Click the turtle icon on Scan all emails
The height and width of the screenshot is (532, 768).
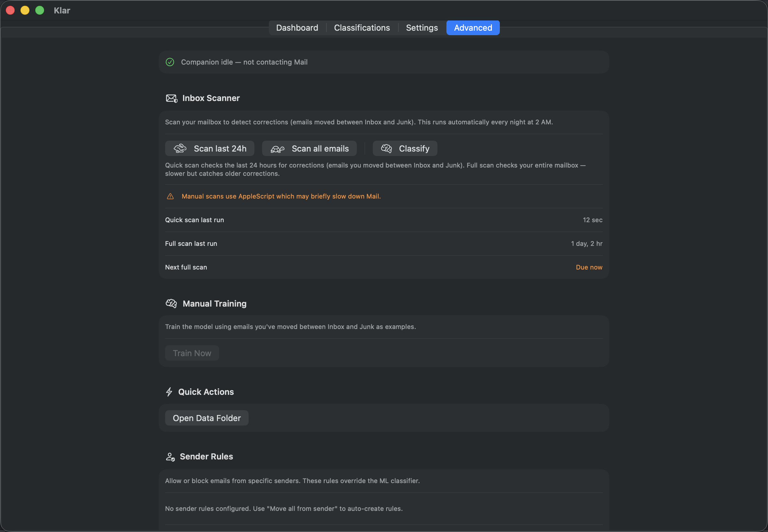[x=277, y=149]
